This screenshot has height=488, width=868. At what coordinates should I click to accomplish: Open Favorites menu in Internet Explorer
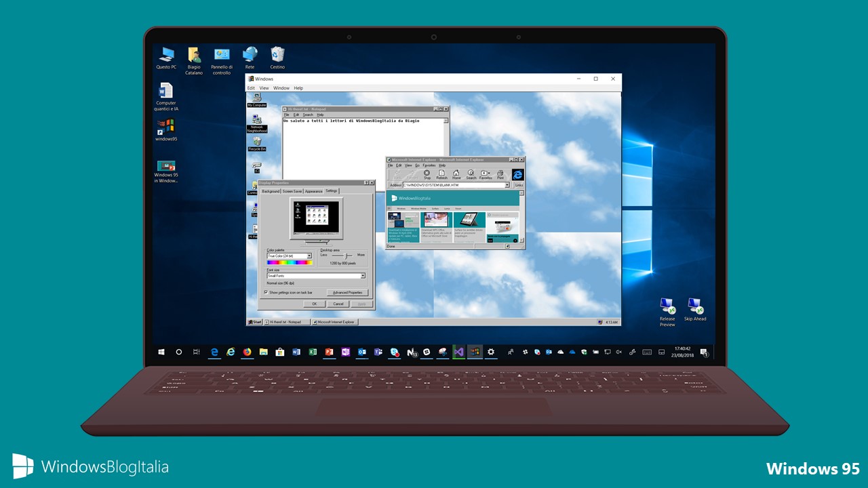pos(429,165)
